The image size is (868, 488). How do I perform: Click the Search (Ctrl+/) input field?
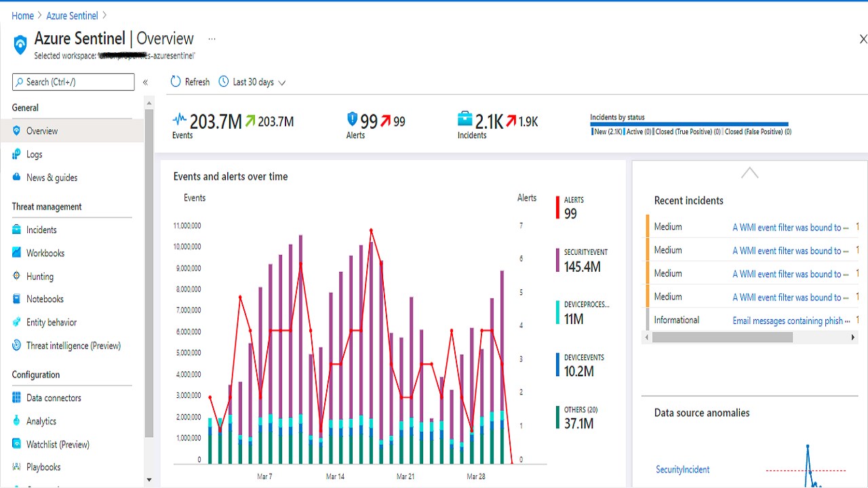click(73, 82)
